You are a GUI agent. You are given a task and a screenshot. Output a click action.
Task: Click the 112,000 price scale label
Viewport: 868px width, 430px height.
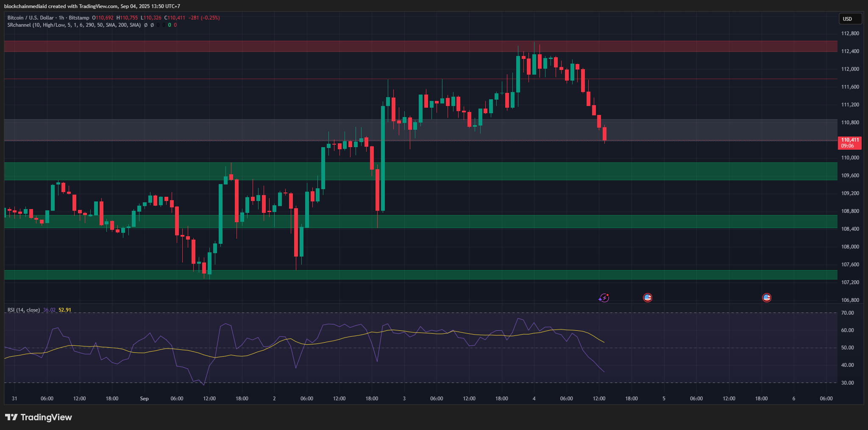point(850,69)
